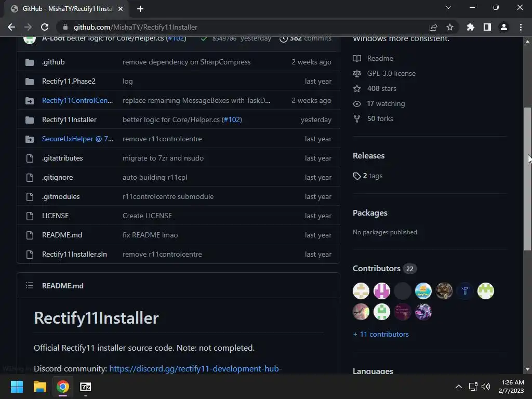Toggle the Chrome side panel icon
Screen dimensions: 532x399
pos(487,27)
